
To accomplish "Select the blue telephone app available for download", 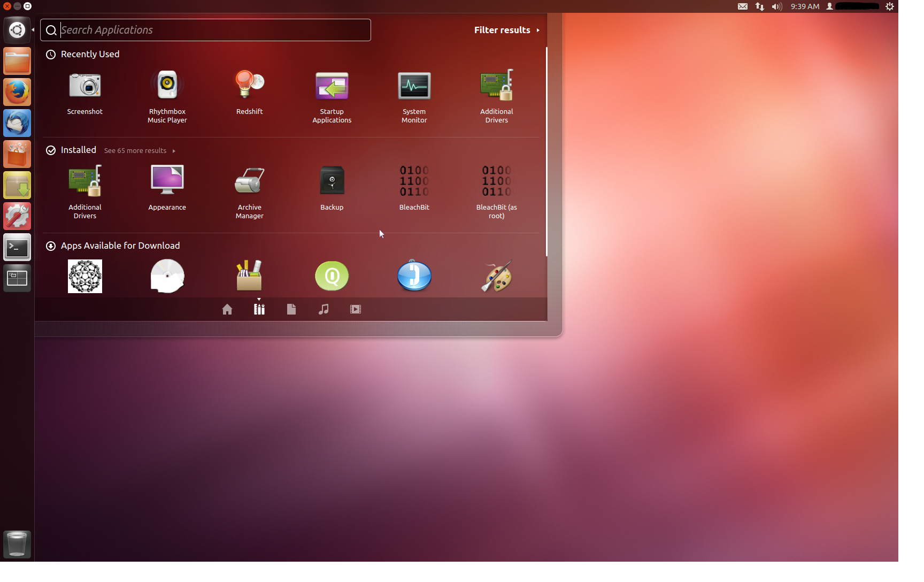I will click(x=414, y=275).
